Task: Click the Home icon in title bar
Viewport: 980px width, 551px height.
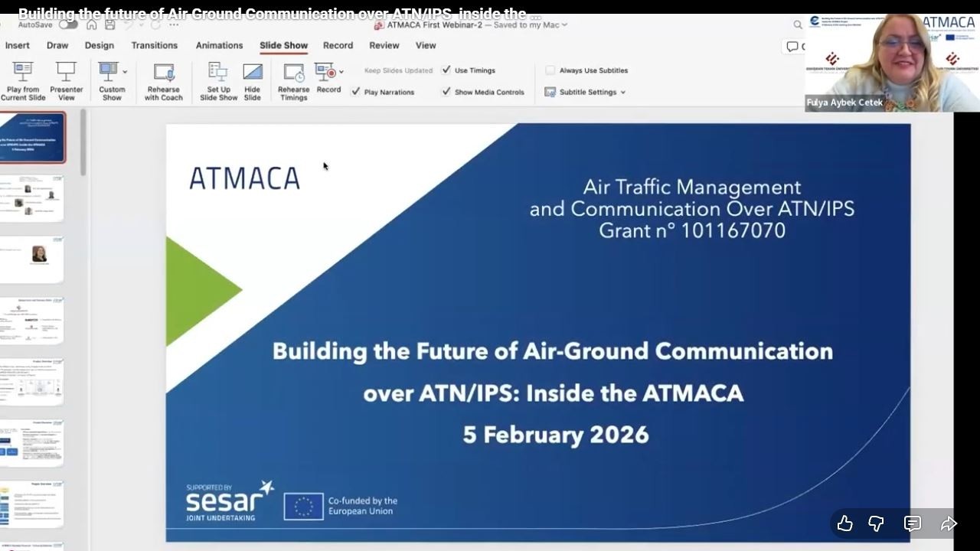Action: tap(92, 24)
